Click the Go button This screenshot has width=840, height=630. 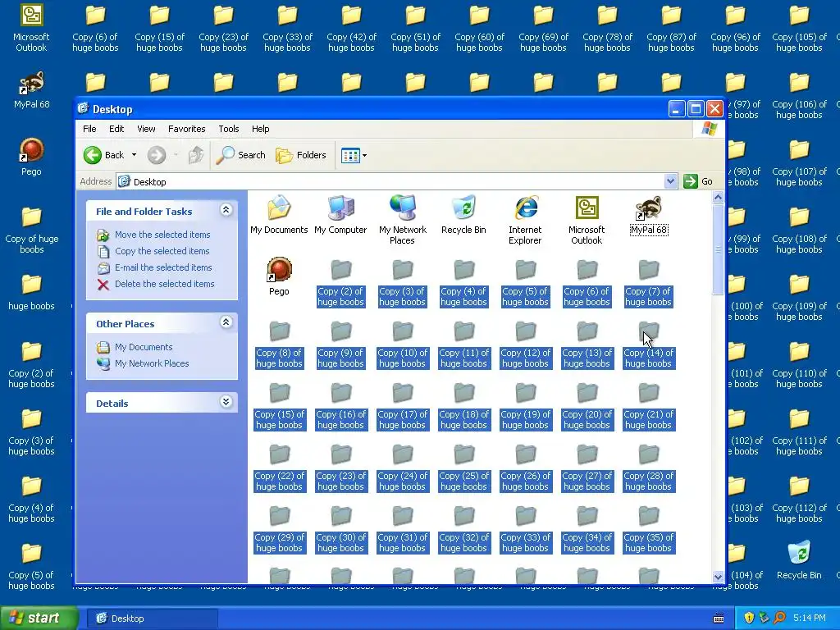[x=698, y=181]
